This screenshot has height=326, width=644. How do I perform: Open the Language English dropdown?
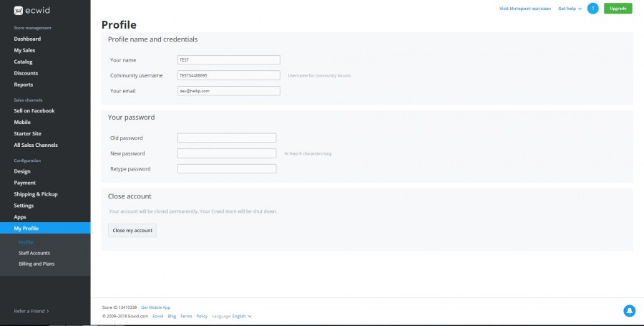tap(241, 316)
